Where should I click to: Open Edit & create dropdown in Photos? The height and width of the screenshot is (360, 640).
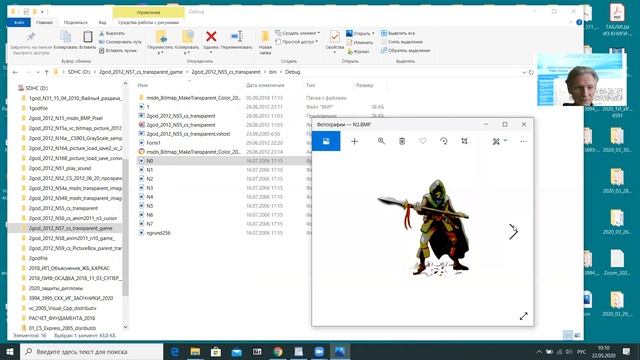click(499, 141)
